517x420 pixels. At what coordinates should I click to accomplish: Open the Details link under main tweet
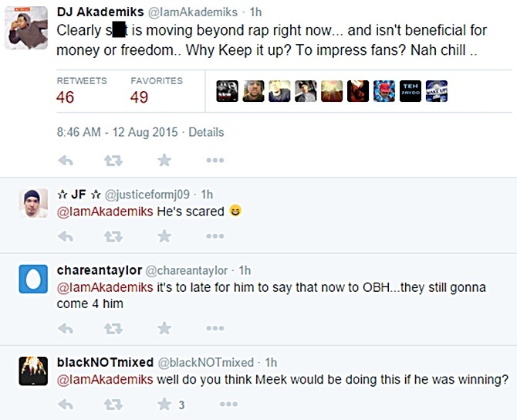[206, 132]
